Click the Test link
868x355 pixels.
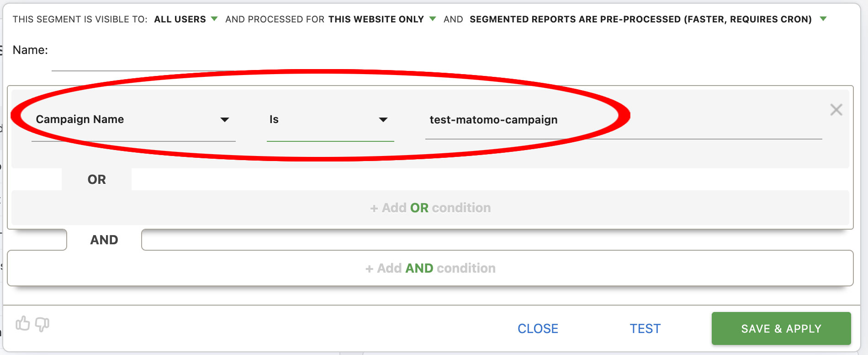[x=645, y=328]
